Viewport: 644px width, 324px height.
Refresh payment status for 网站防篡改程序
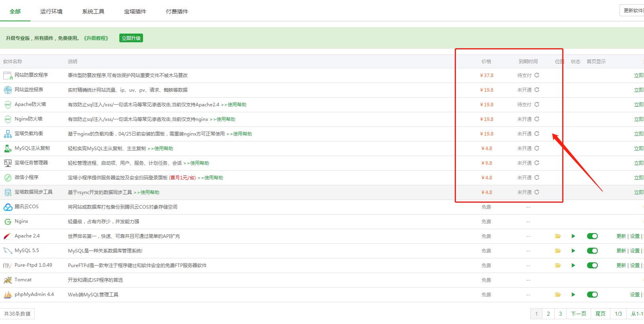[x=537, y=75]
